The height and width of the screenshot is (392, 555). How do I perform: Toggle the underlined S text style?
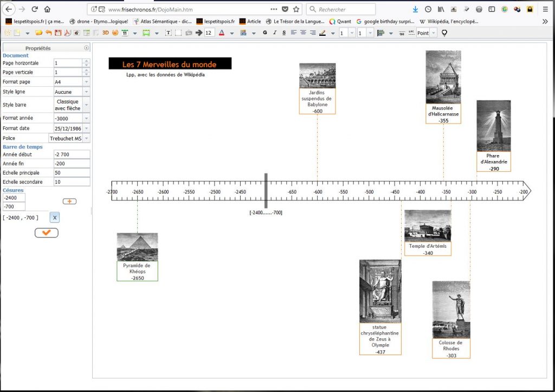(x=283, y=33)
